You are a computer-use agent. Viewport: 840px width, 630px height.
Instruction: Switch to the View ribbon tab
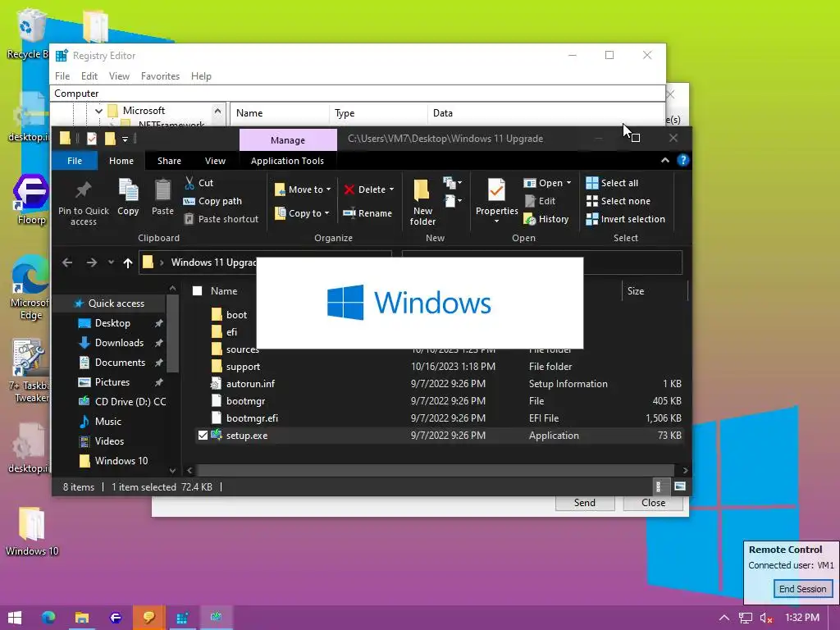click(215, 161)
